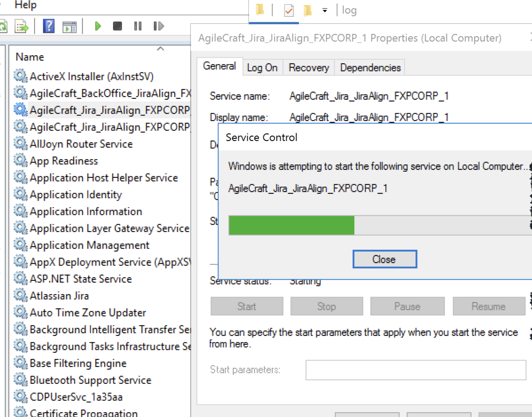The height and width of the screenshot is (417, 532).
Task: Click the Export List icon in toolbar
Action: click(21, 26)
